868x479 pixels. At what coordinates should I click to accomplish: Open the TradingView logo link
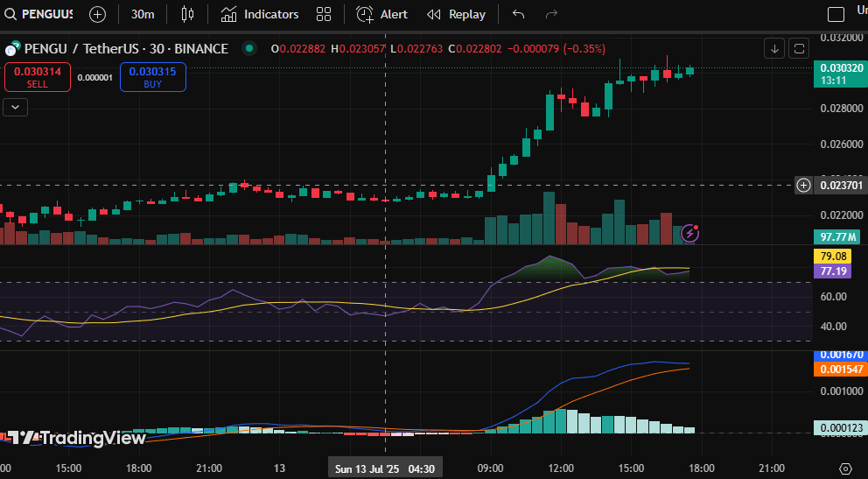(x=76, y=438)
